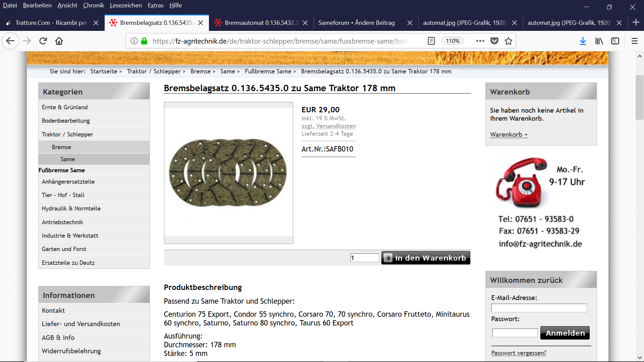644x362 pixels.
Task: Toggle the sidebar view icon
Action: (x=615, y=41)
